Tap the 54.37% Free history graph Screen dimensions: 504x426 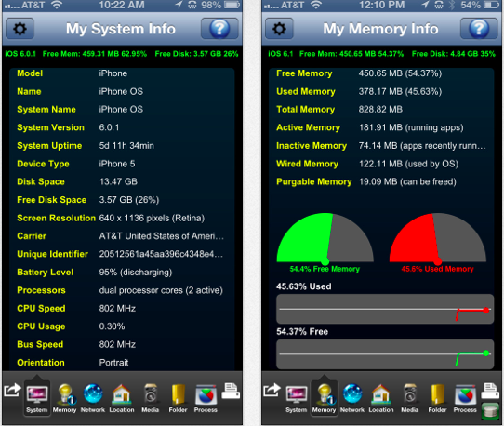click(x=385, y=354)
